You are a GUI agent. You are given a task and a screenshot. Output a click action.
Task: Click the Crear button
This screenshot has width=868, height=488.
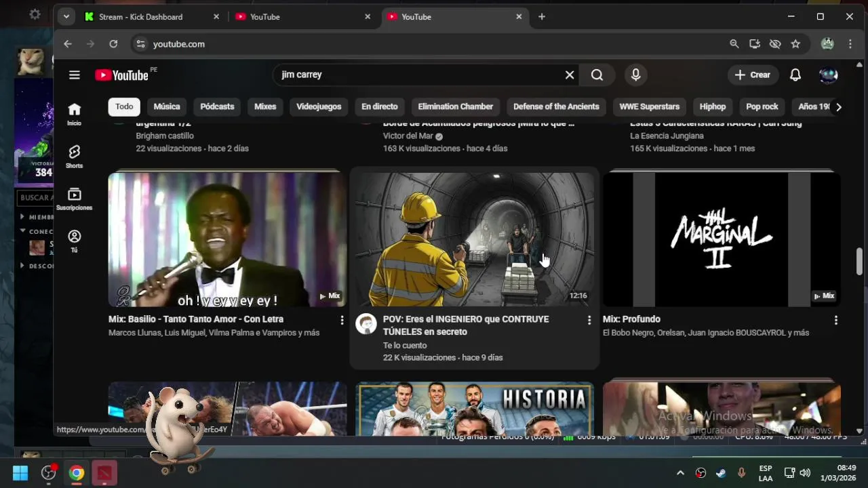(753, 75)
